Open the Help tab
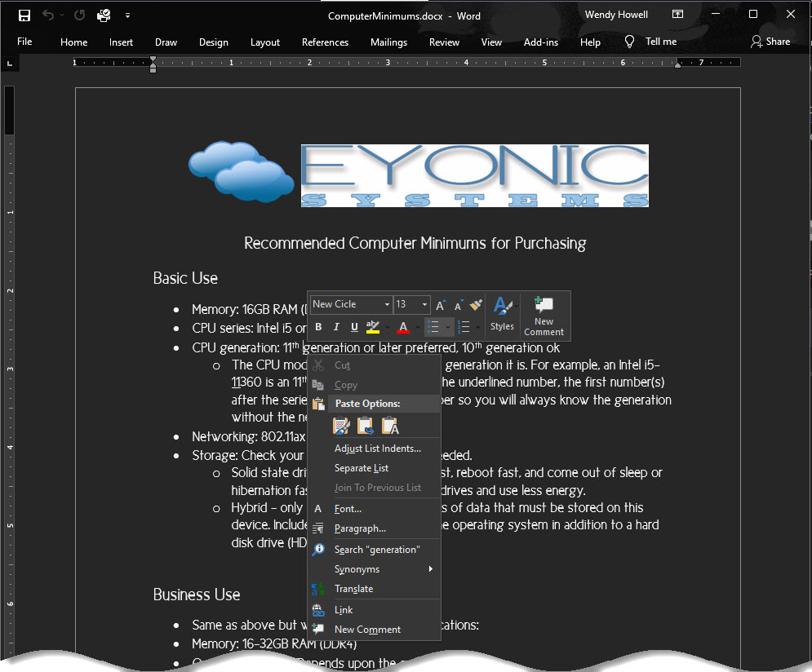The width and height of the screenshot is (812, 672). click(590, 42)
